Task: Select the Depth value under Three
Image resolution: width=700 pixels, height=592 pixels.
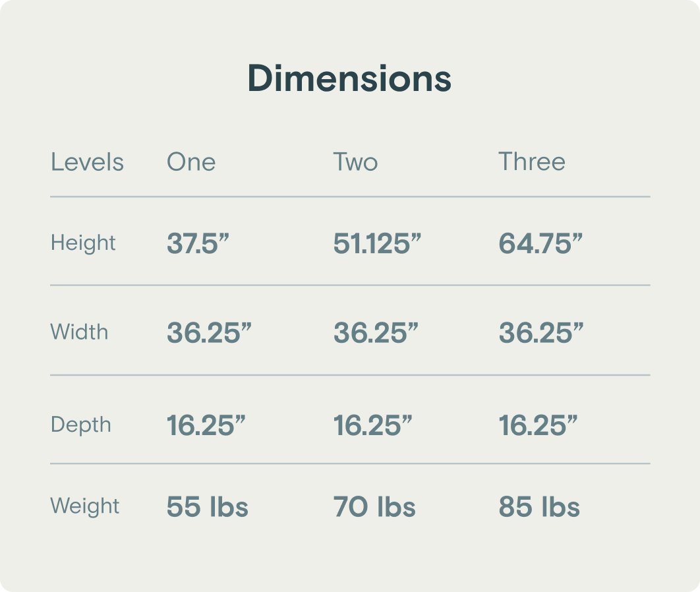Action: pyautogui.click(x=538, y=426)
